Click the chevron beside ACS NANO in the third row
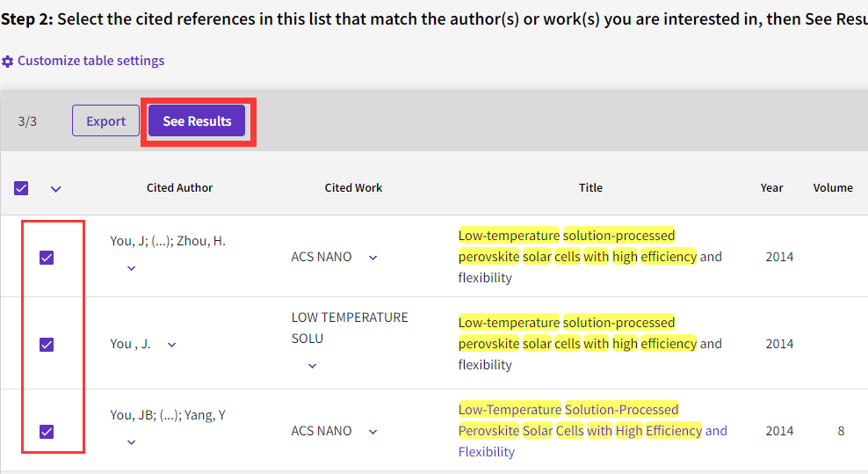 [x=373, y=432]
